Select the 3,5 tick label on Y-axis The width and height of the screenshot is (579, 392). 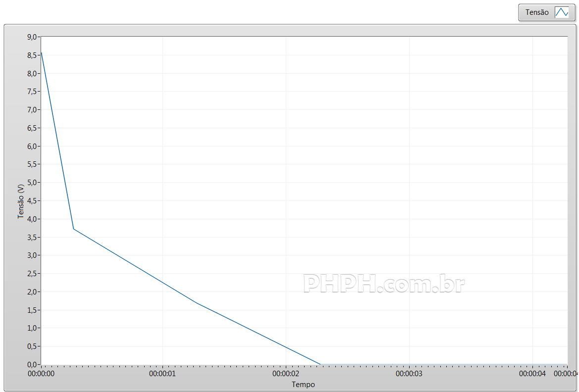[x=32, y=237]
